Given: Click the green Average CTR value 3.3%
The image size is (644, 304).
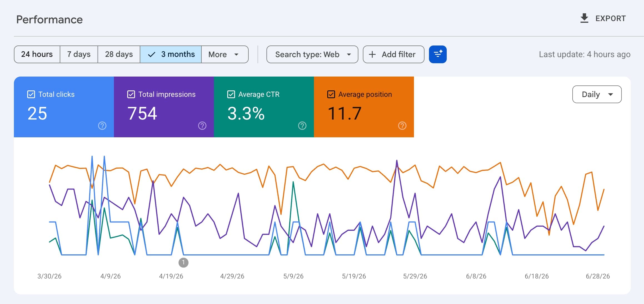Looking at the screenshot, I should tap(246, 113).
